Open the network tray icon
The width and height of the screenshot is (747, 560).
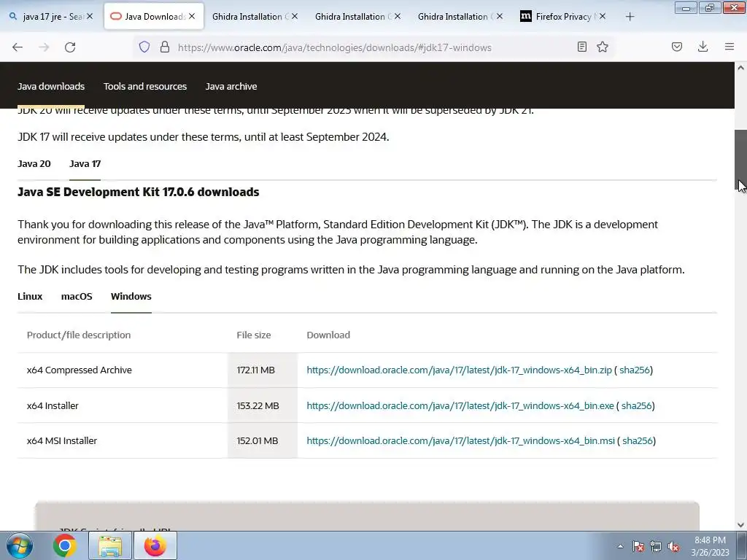[656, 546]
